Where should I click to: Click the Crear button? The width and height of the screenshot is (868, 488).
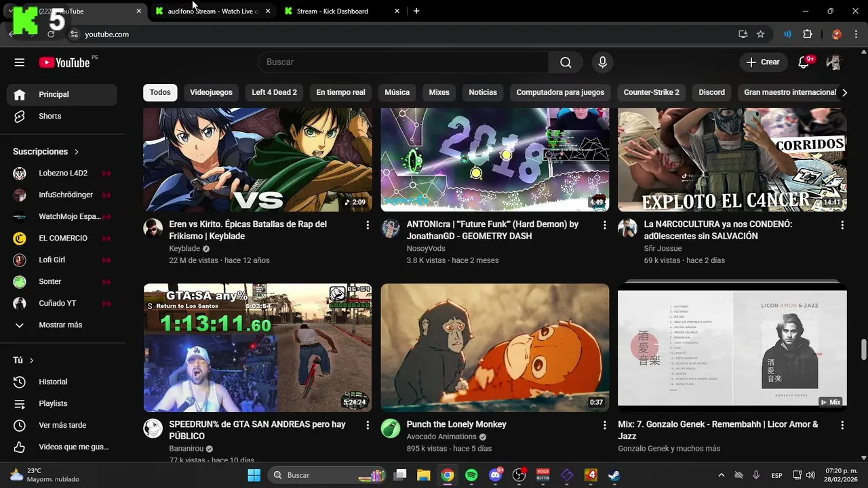763,62
